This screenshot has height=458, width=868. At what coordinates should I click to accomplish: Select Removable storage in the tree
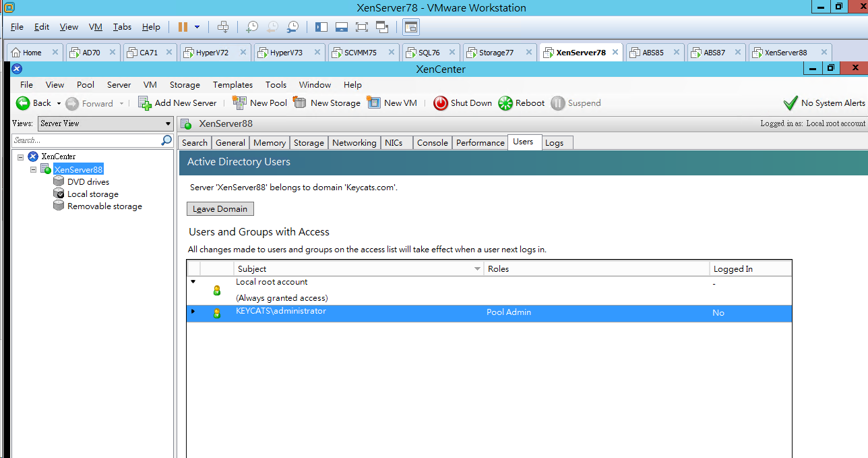pos(104,206)
